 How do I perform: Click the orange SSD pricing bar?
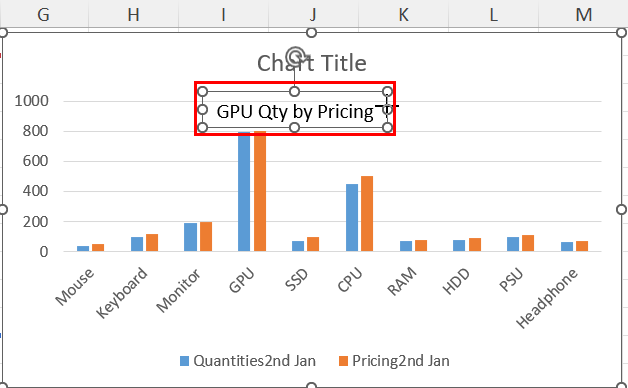pos(313,244)
